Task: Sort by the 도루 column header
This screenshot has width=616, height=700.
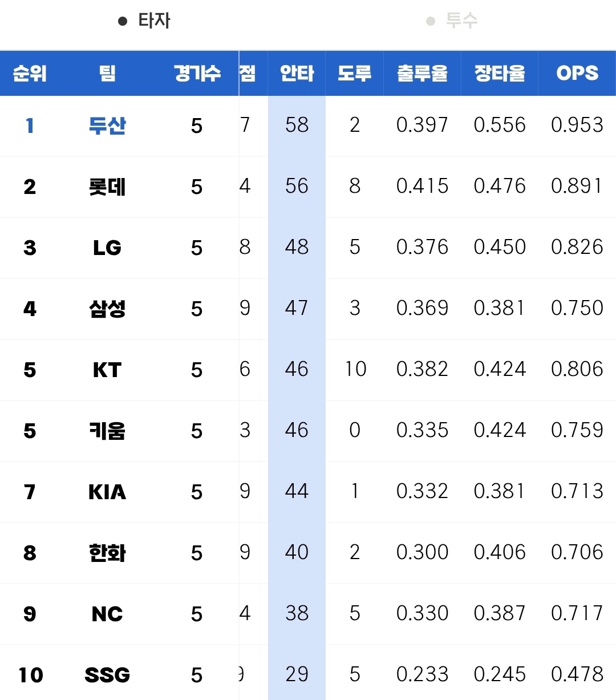Action: [354, 74]
